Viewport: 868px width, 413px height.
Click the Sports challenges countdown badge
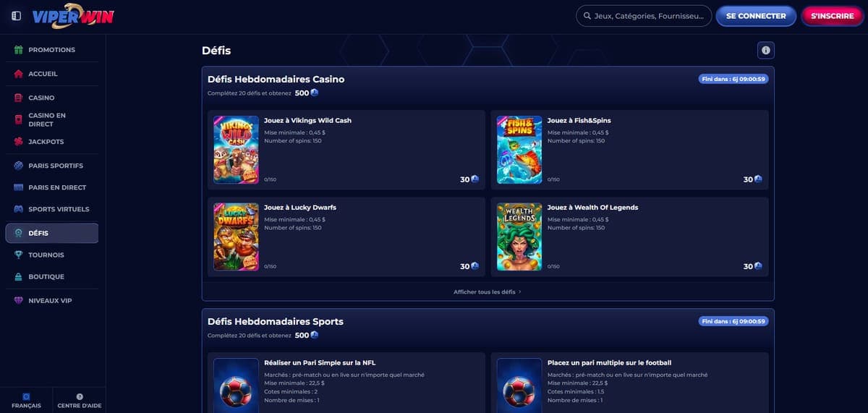pos(733,321)
